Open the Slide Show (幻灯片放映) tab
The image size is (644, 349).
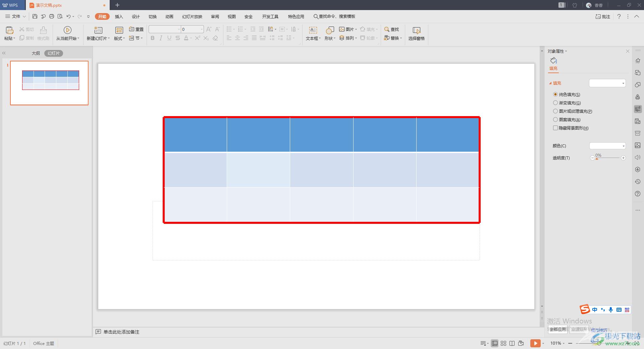(192, 16)
